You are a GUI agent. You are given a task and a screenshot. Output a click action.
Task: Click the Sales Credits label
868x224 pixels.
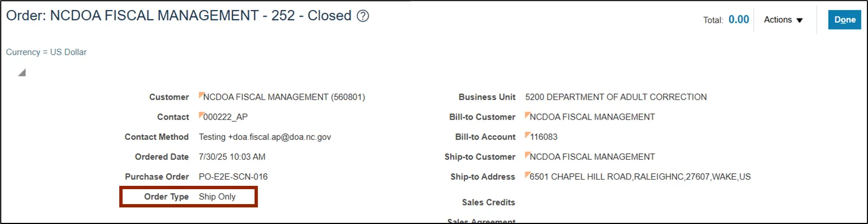point(488,202)
